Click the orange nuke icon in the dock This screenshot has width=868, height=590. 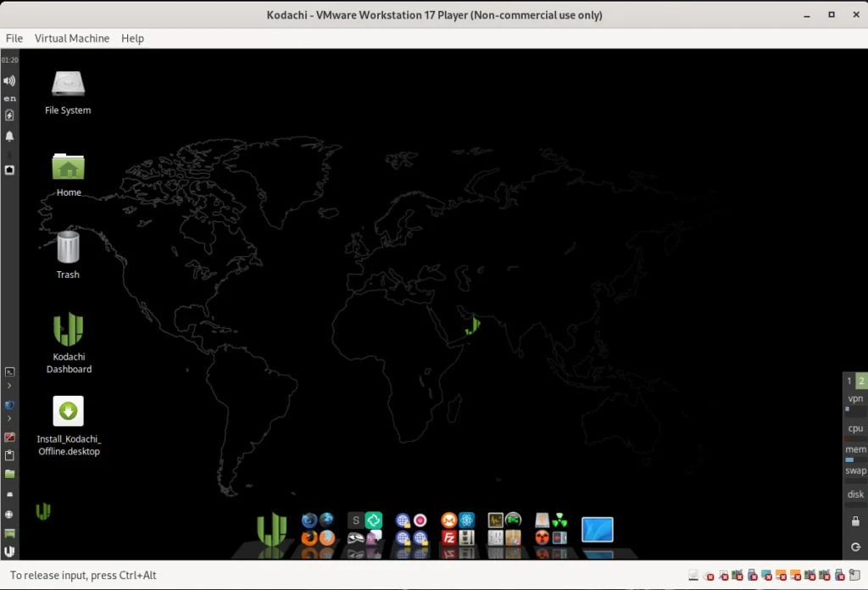pyautogui.click(x=542, y=537)
